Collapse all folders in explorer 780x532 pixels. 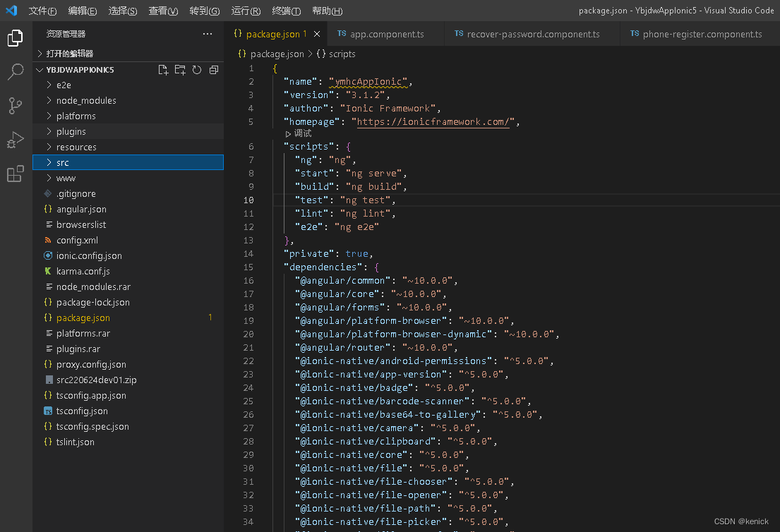[214, 70]
